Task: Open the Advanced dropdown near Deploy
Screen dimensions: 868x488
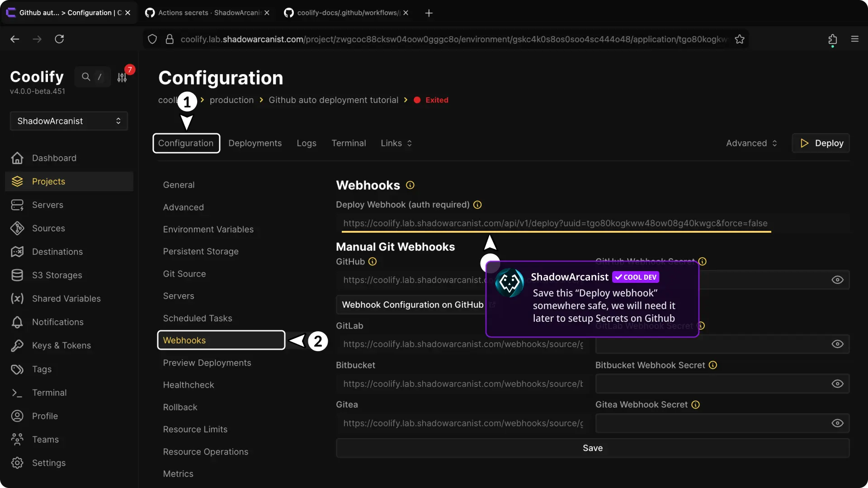Action: pos(751,143)
